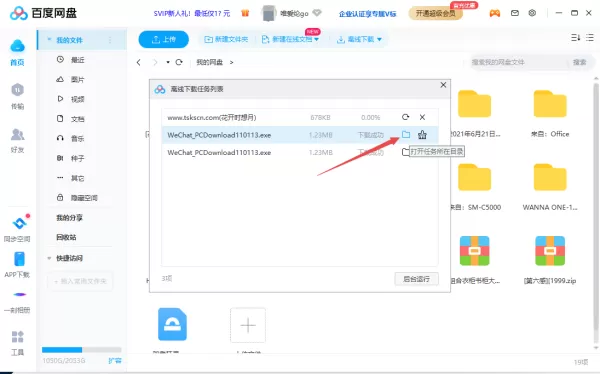The width and height of the screenshot is (600, 374).
Task: Open 我的分享 my shares
Action: click(69, 218)
